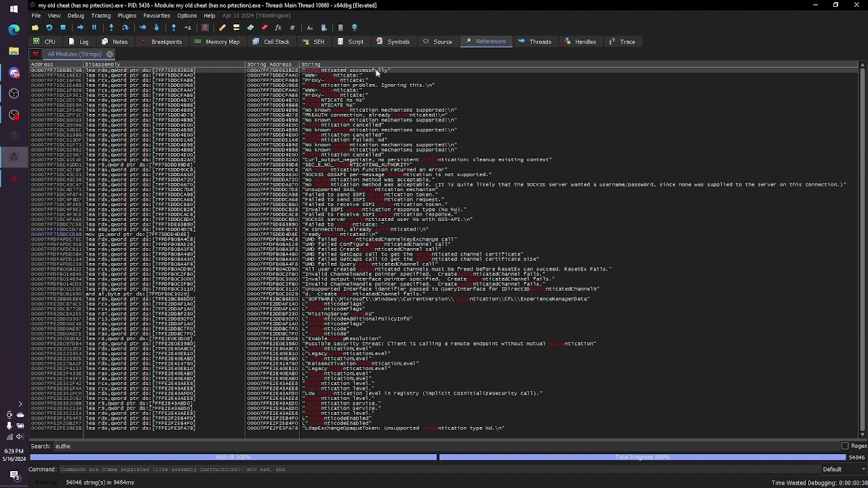Stop debugging with the blue square icon
Viewport: 868px width, 488px height.
coord(63,28)
